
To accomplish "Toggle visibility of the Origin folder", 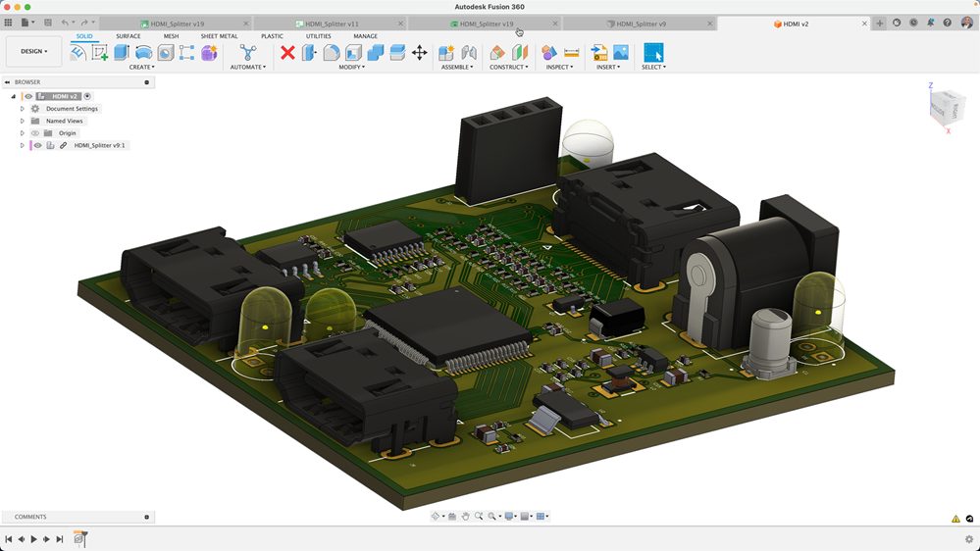I will tap(34, 133).
